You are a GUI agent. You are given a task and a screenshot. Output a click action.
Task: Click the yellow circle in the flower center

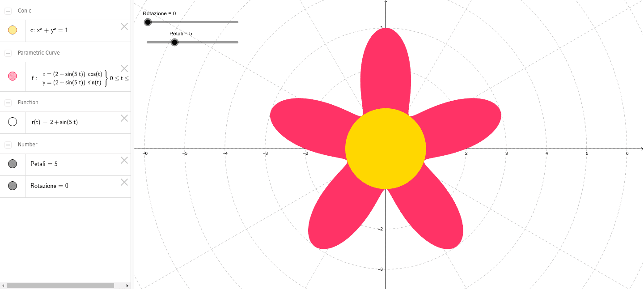coord(386,148)
